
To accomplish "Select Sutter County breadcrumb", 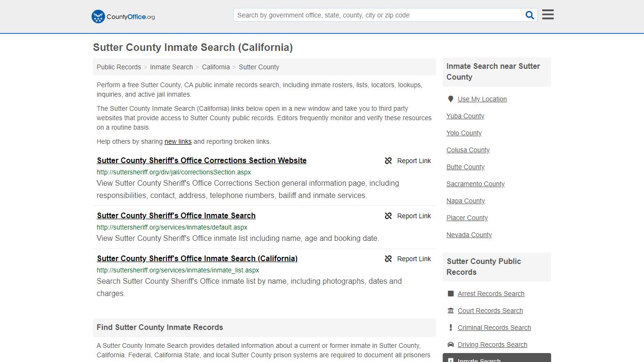I will tap(259, 67).
